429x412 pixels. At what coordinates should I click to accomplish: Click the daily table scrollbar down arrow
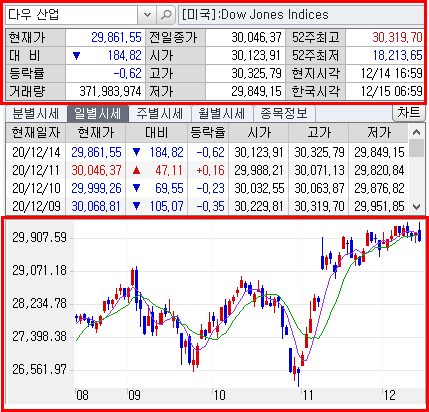[x=416, y=207]
